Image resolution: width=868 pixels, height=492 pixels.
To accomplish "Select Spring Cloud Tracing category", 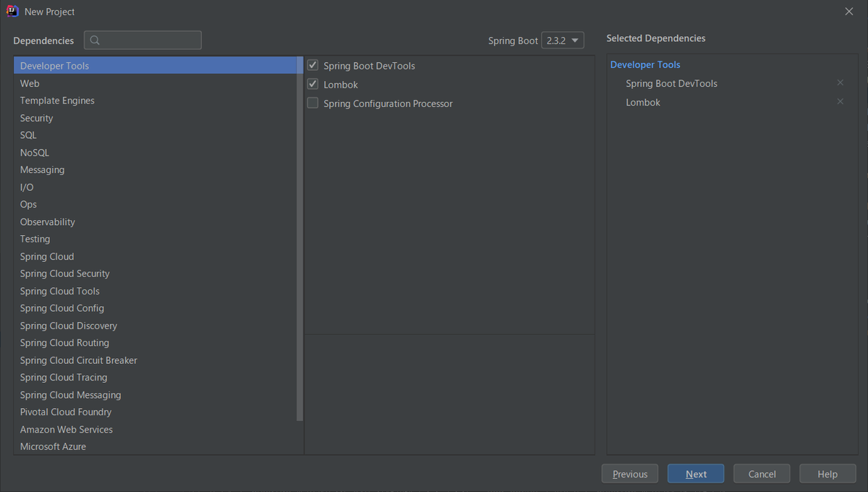I will 155,378.
